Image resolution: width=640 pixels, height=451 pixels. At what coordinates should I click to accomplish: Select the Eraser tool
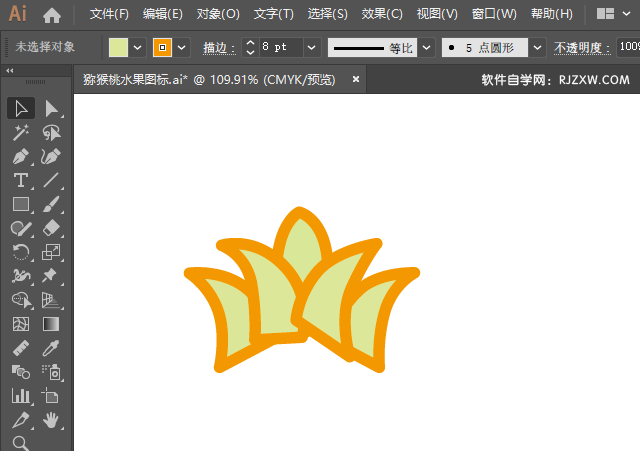(x=51, y=228)
